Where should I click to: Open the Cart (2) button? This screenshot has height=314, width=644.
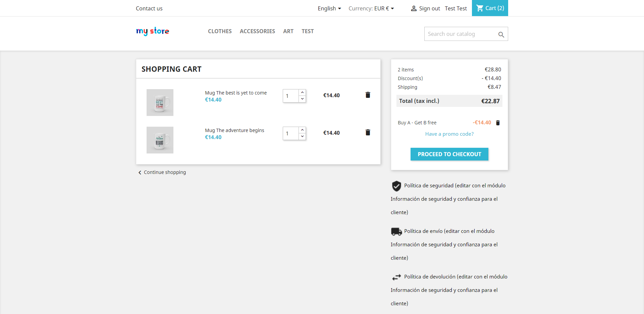click(x=490, y=8)
